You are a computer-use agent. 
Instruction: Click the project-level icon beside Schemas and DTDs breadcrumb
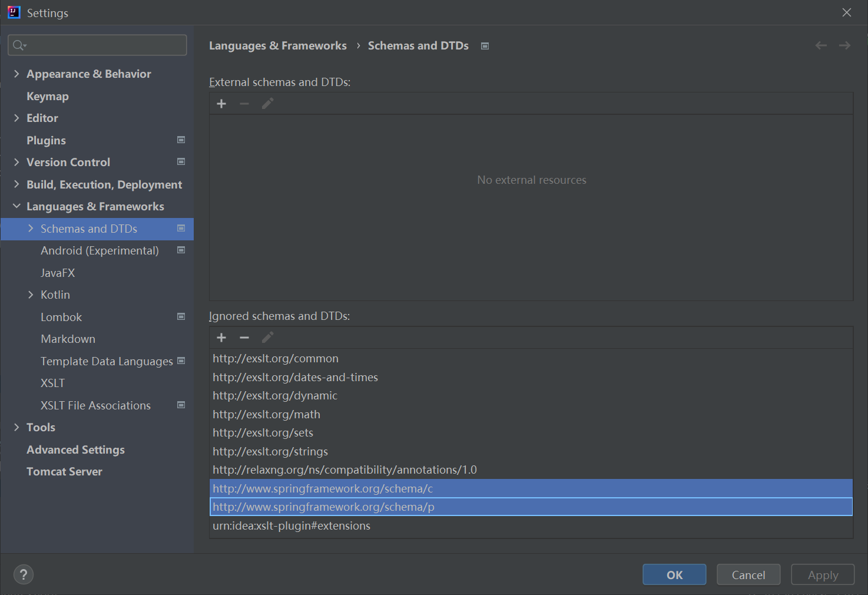(x=485, y=46)
